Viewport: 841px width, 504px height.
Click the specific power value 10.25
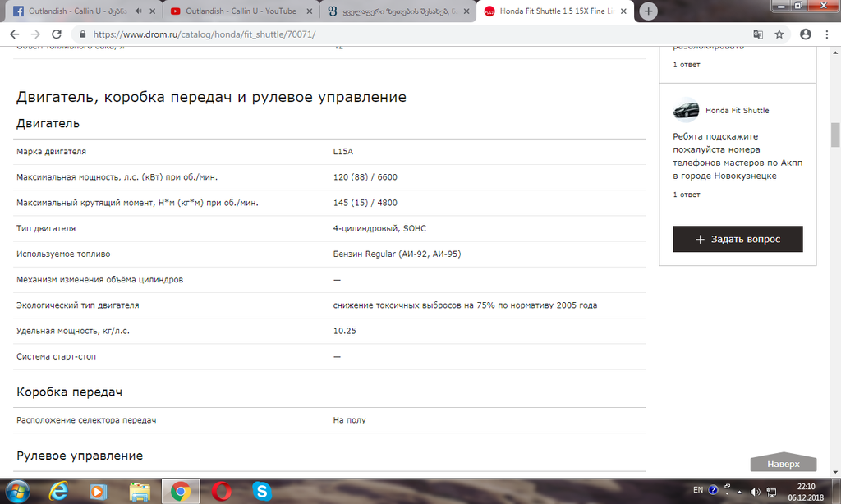click(344, 331)
